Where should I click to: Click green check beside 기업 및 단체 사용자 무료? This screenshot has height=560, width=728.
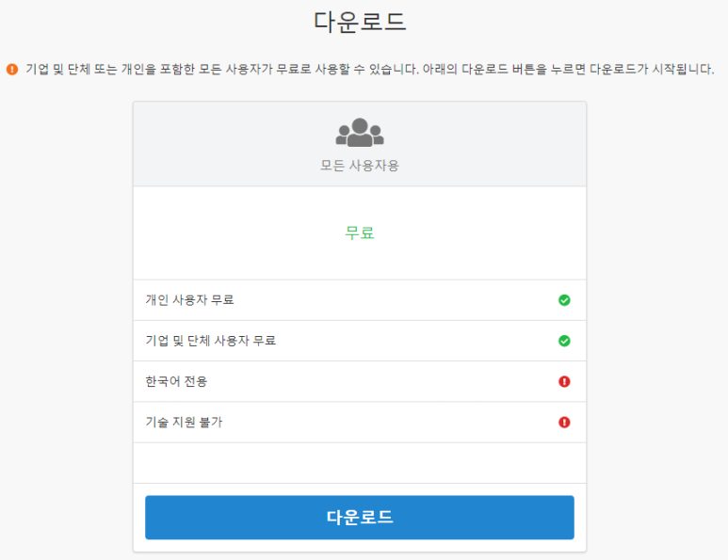pos(564,341)
